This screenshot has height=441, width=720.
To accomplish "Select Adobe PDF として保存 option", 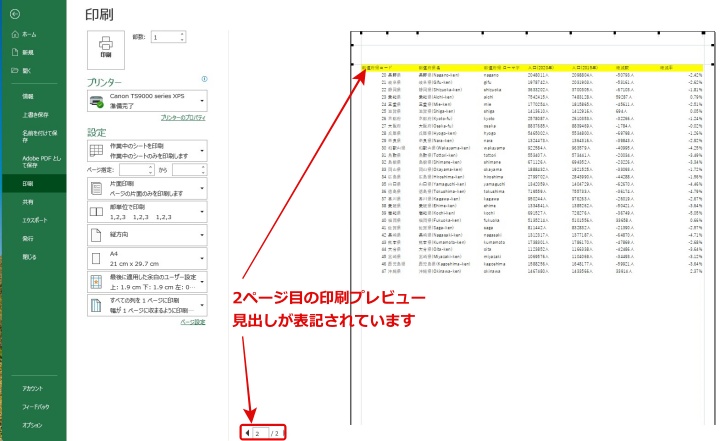I will pyautogui.click(x=41, y=161).
